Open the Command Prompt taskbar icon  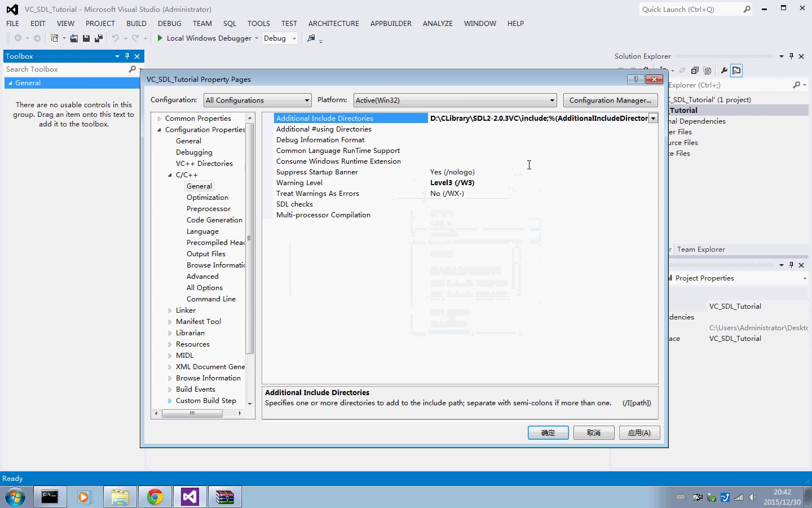[x=50, y=497]
